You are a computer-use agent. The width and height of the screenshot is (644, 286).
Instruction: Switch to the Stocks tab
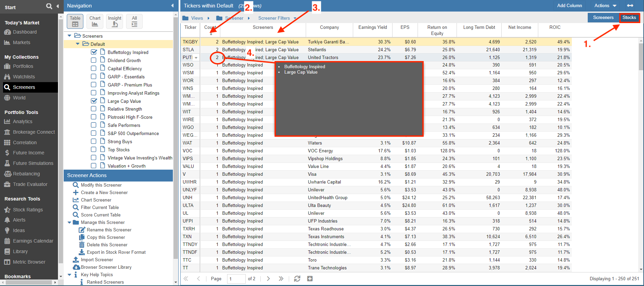[629, 18]
